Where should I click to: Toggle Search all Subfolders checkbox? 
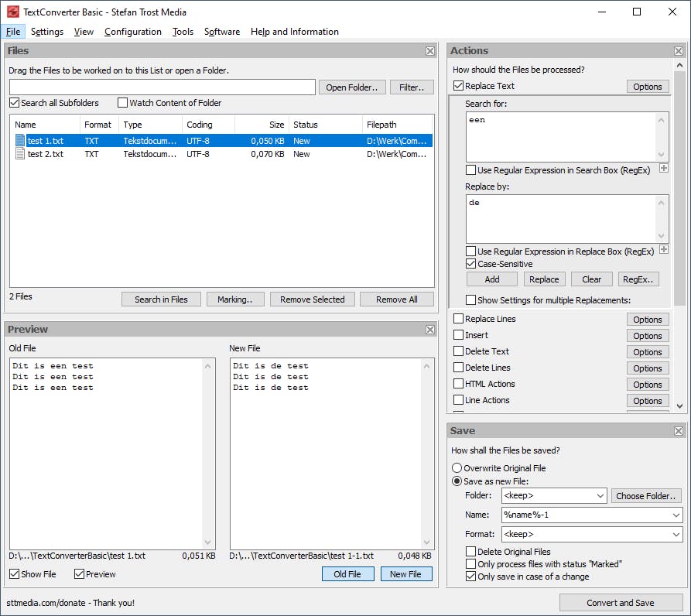pyautogui.click(x=15, y=103)
